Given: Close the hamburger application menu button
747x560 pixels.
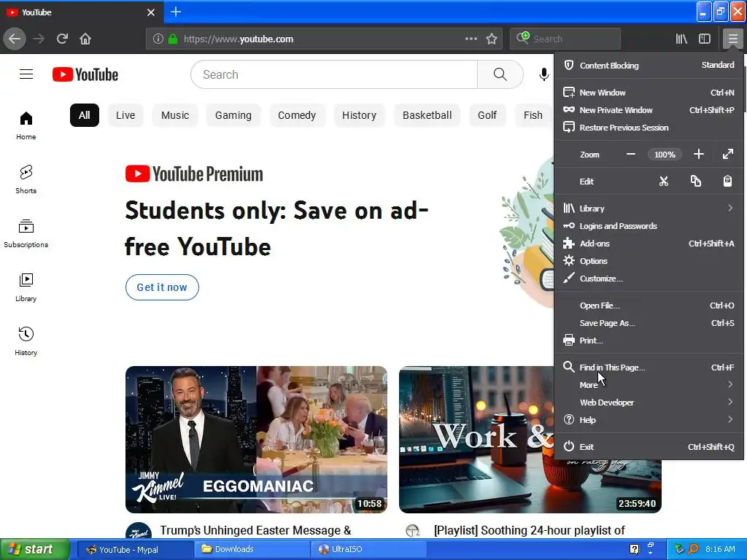Looking at the screenshot, I should pyautogui.click(x=732, y=39).
